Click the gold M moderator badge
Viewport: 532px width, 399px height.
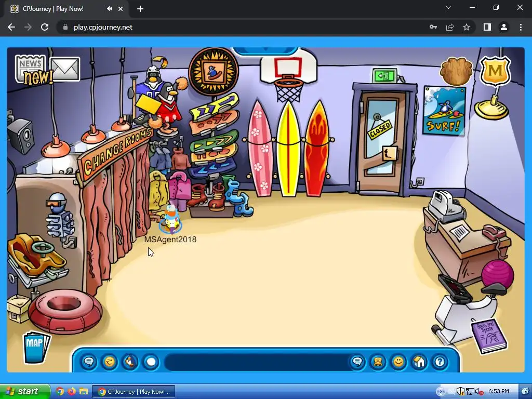point(495,71)
